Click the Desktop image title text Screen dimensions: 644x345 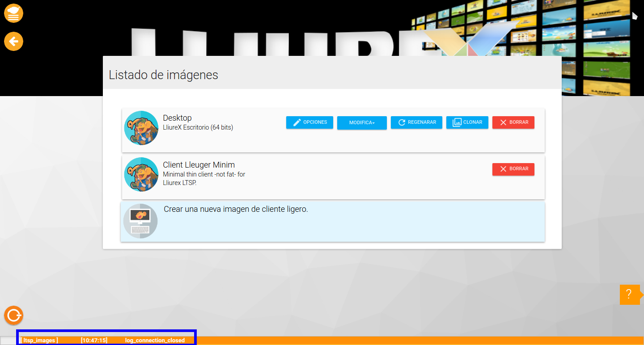pos(177,118)
